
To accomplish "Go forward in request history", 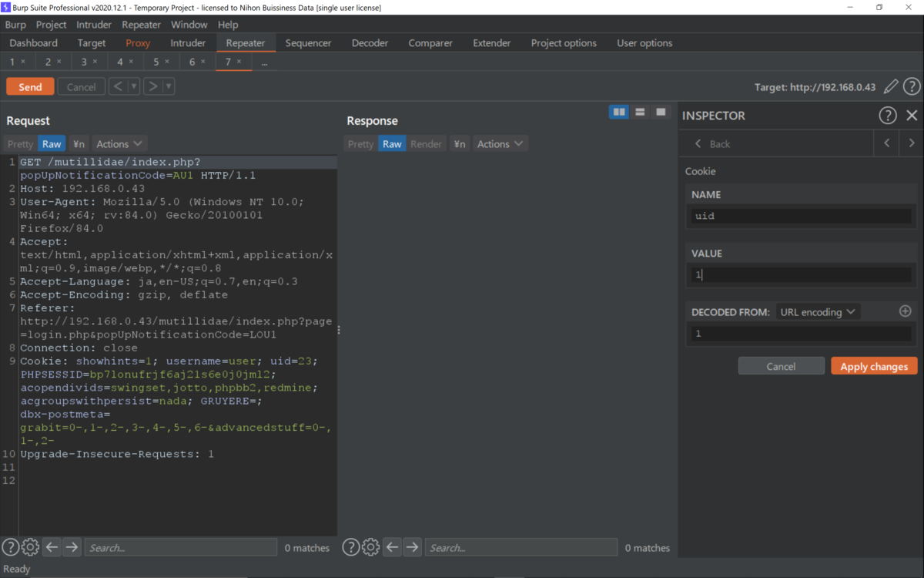I will [x=152, y=86].
